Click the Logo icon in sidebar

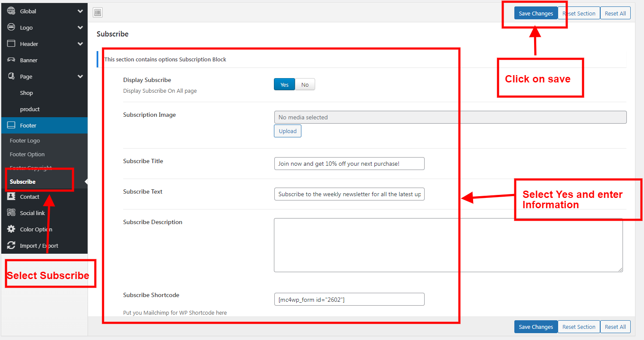click(x=11, y=27)
